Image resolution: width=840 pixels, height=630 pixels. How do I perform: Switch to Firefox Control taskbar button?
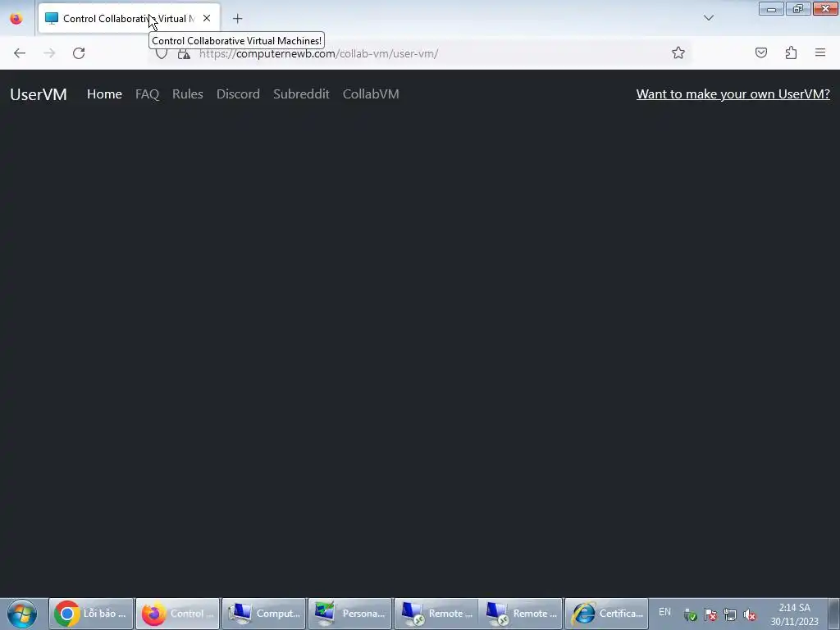[x=177, y=614]
